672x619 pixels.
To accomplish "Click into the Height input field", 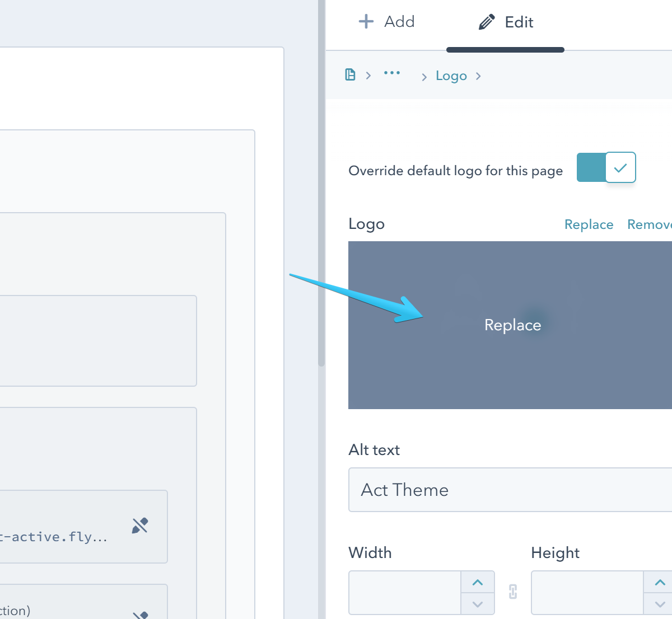I will tap(587, 593).
